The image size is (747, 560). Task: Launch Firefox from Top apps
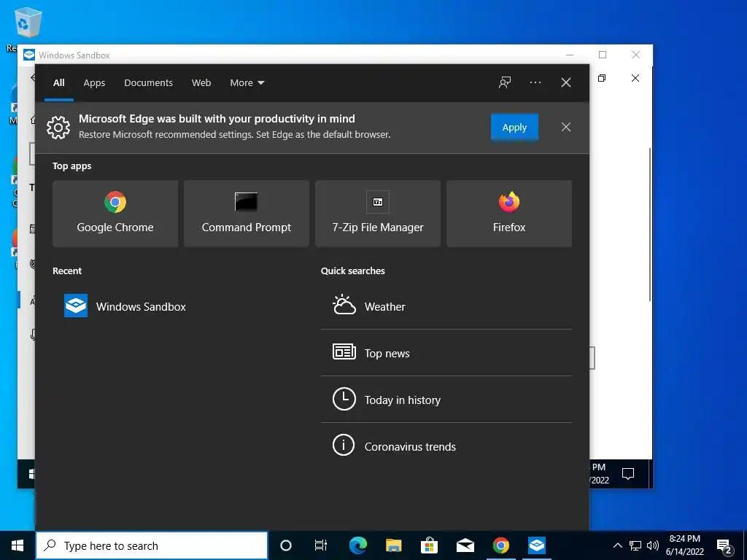click(509, 214)
